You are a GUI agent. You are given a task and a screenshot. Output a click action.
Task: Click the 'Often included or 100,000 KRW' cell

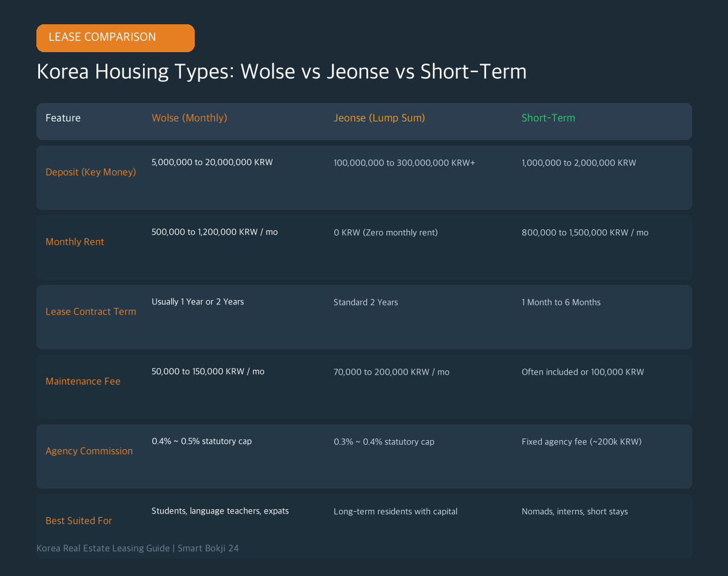point(583,372)
